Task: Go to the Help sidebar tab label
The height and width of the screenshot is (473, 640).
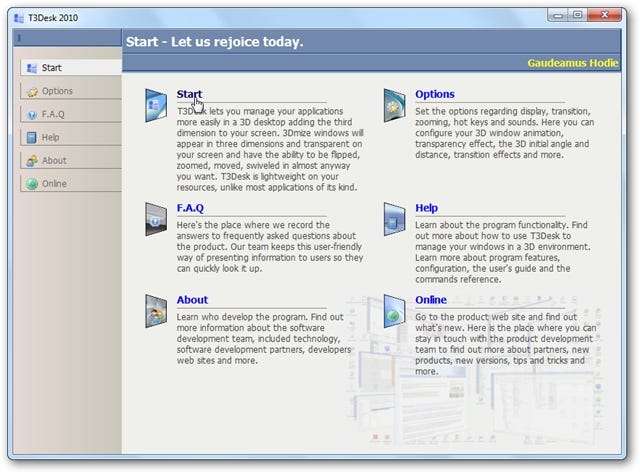Action: 50,138
